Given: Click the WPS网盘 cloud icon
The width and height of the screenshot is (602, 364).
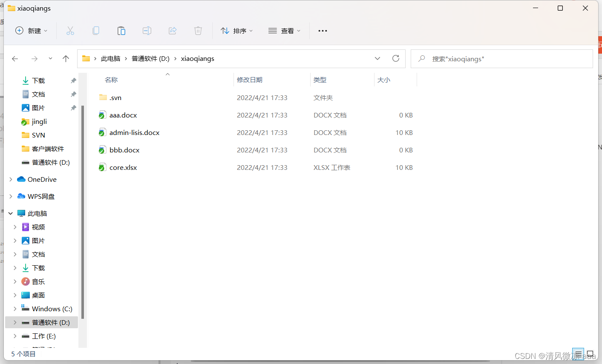Looking at the screenshot, I should (21, 196).
